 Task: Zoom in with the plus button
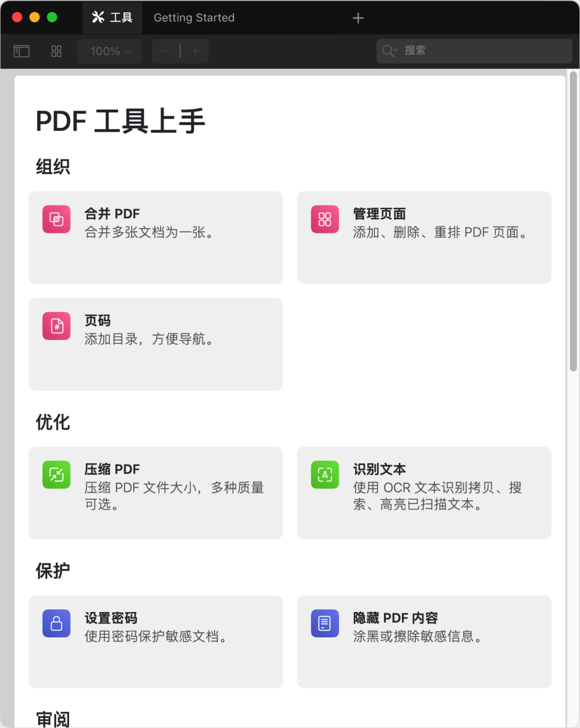(x=196, y=51)
